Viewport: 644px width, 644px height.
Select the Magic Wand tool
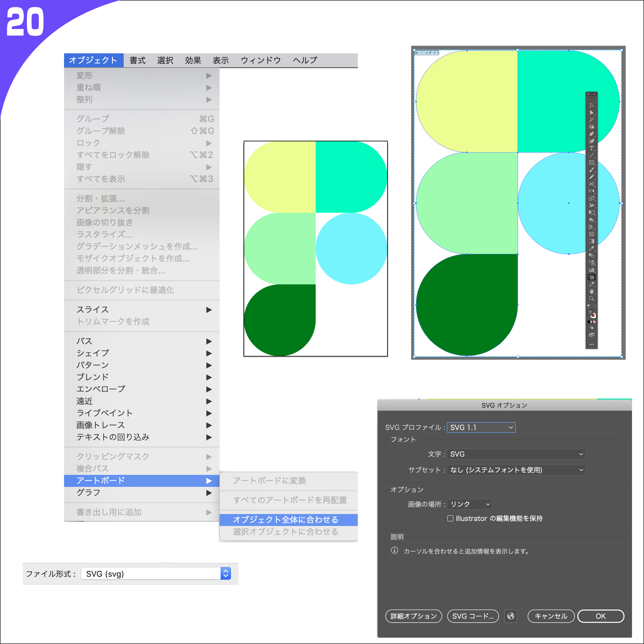coord(591,120)
